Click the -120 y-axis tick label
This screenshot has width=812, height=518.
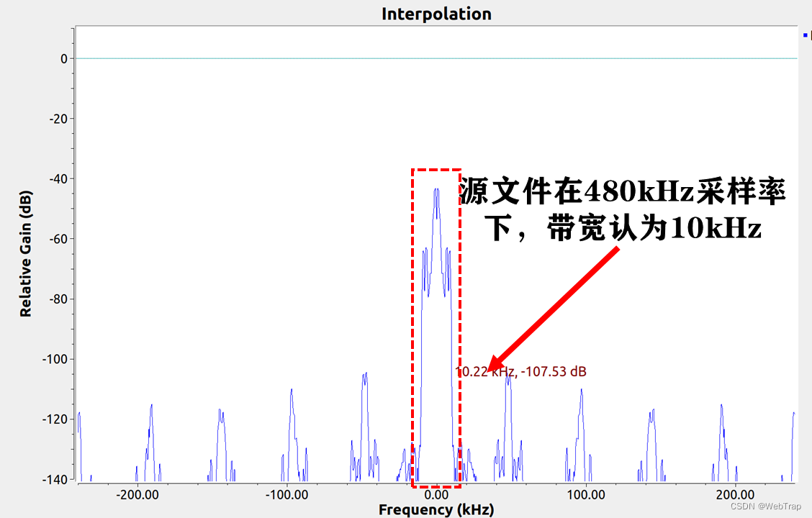click(55, 419)
